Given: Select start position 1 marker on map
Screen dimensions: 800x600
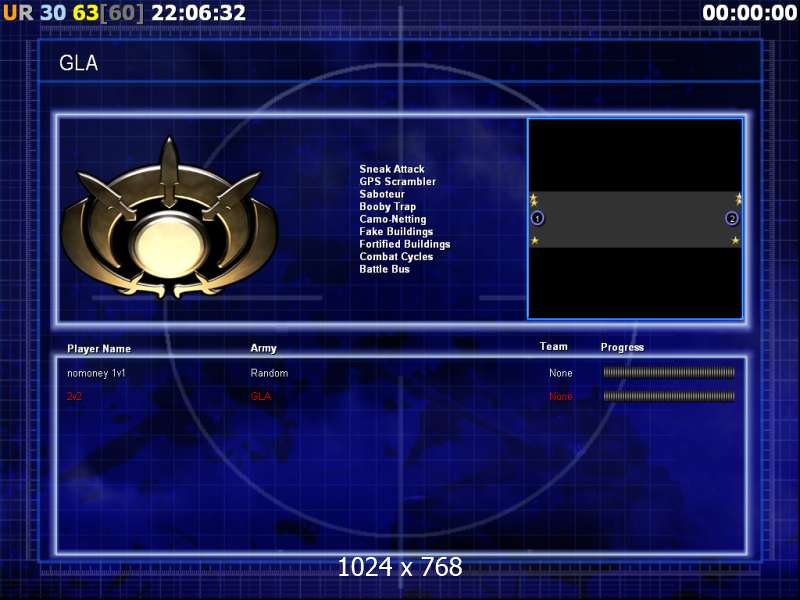Looking at the screenshot, I should pyautogui.click(x=537, y=218).
